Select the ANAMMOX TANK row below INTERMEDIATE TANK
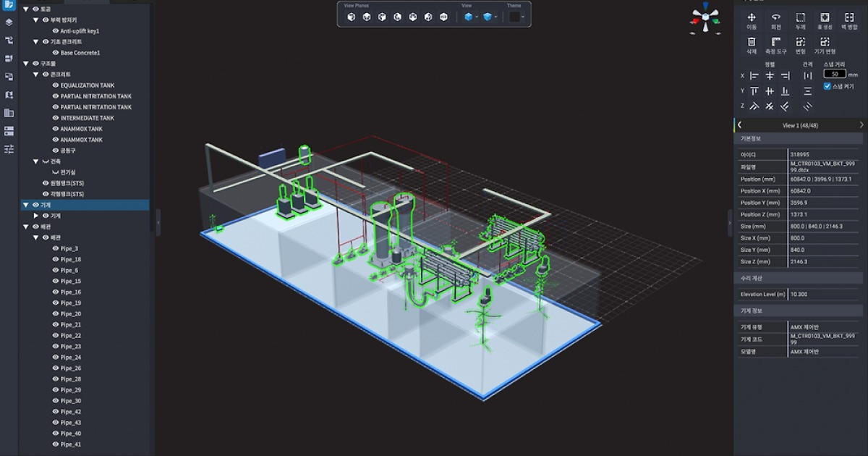Screen dimensions: 868x456 pyautogui.click(x=82, y=129)
